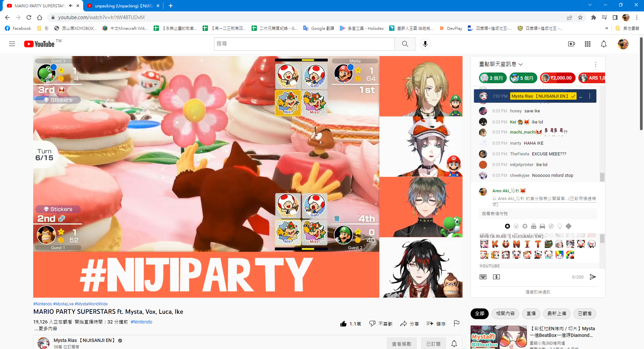Select the 全部 filter chip
The height and width of the screenshot is (349, 644).
pyautogui.click(x=480, y=313)
